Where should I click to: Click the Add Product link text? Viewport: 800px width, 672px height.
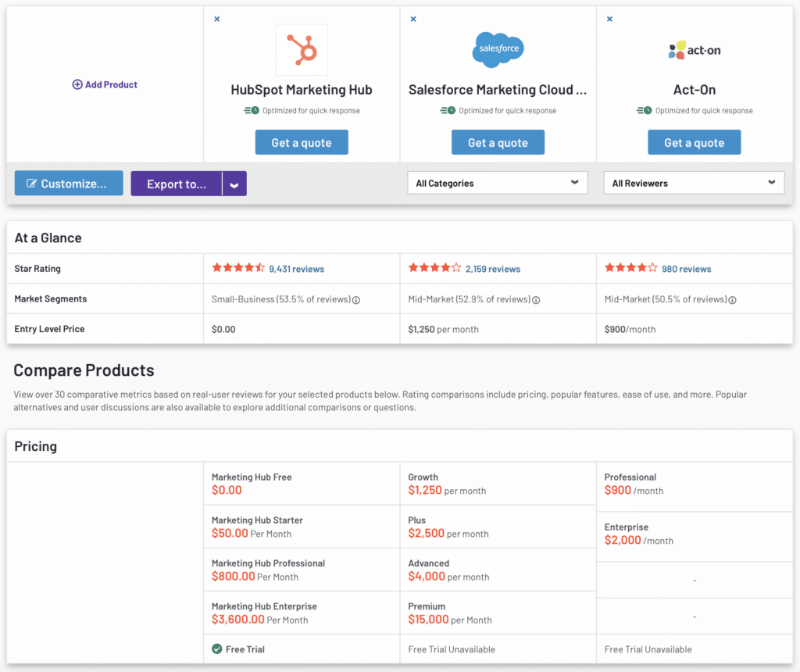point(111,84)
